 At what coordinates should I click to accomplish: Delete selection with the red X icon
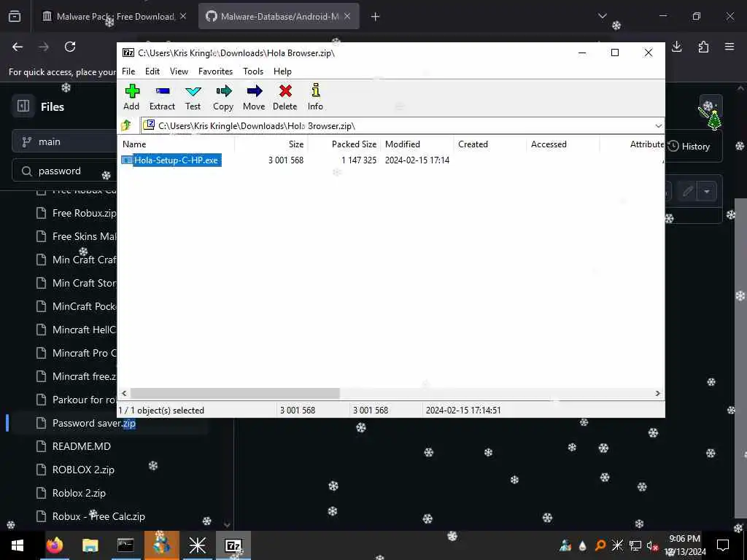285,97
